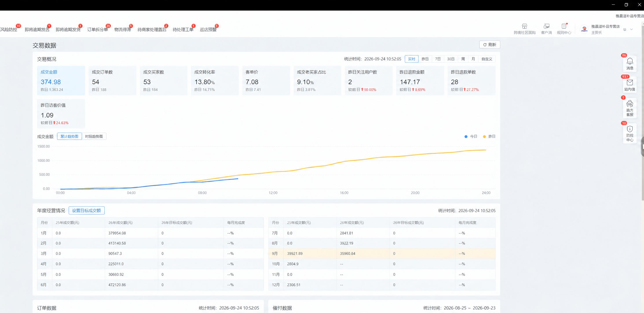Viewport: 644px width, 313px height.
Task: Open the 自定义 custom date range
Action: pyautogui.click(x=487, y=59)
